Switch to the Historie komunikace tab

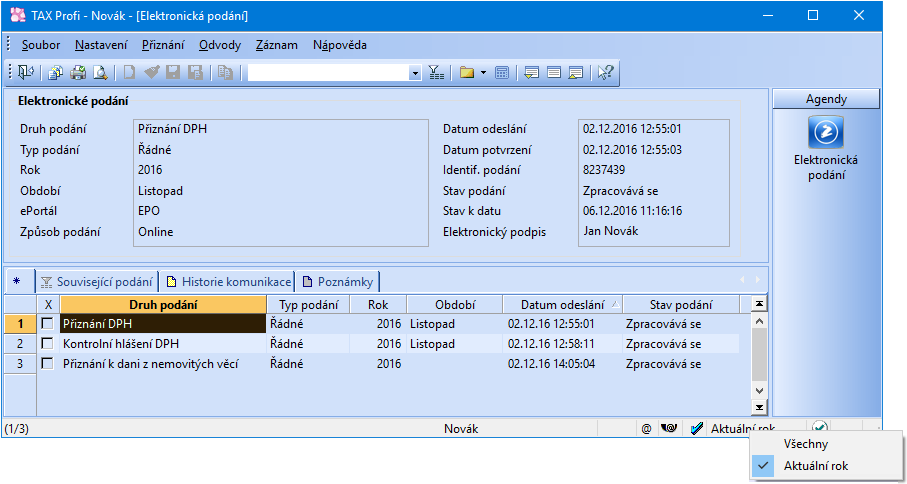point(227,282)
